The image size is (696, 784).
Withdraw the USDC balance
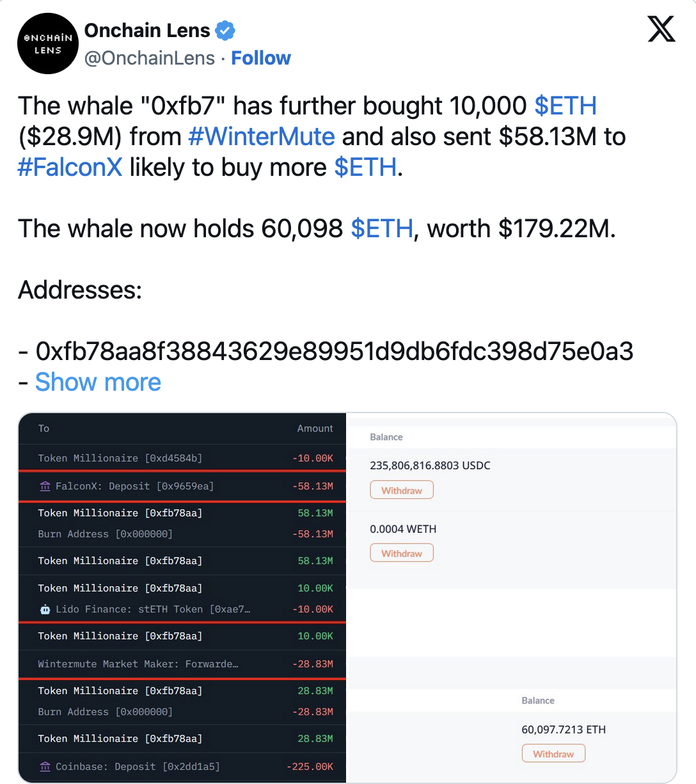[402, 490]
